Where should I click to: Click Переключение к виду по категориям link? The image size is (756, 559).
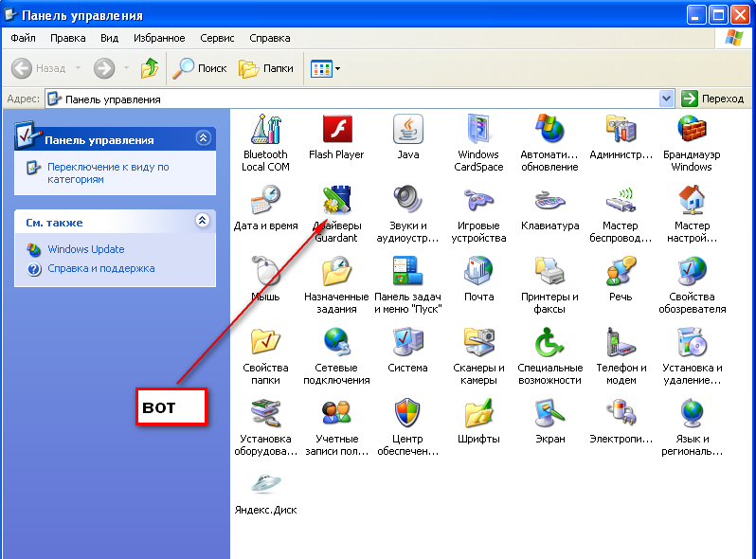[x=108, y=173]
